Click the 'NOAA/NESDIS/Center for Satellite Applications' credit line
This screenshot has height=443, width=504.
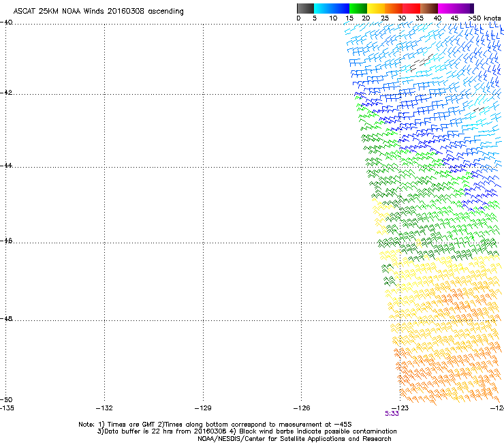pos(294,439)
